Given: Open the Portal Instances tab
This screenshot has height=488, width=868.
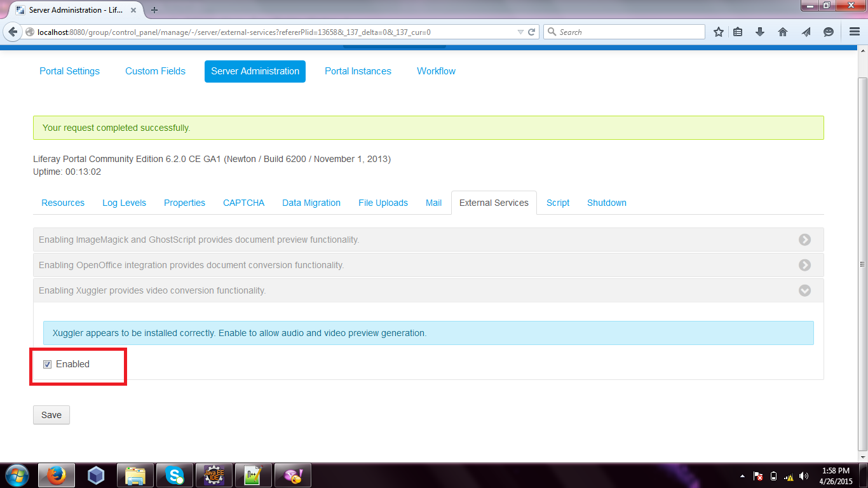Looking at the screenshot, I should [358, 71].
